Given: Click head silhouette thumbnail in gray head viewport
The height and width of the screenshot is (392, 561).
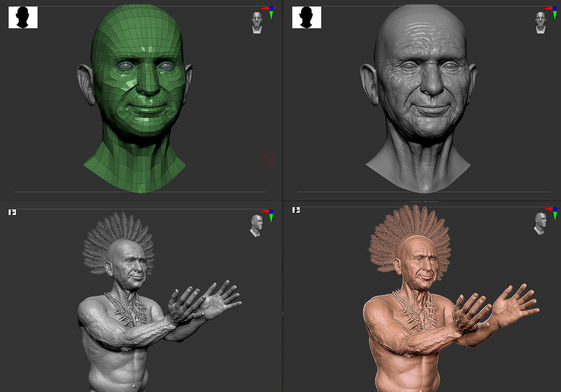Looking at the screenshot, I should [x=307, y=17].
